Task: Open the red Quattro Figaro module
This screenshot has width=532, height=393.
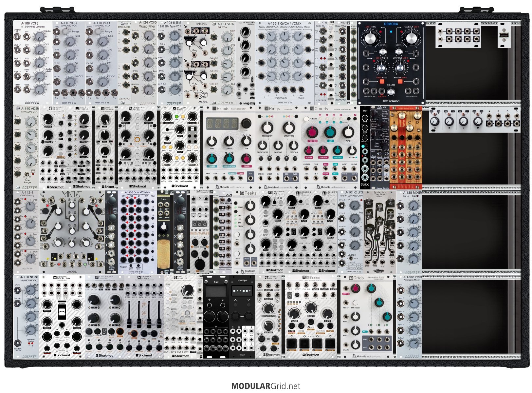Action: [406, 147]
